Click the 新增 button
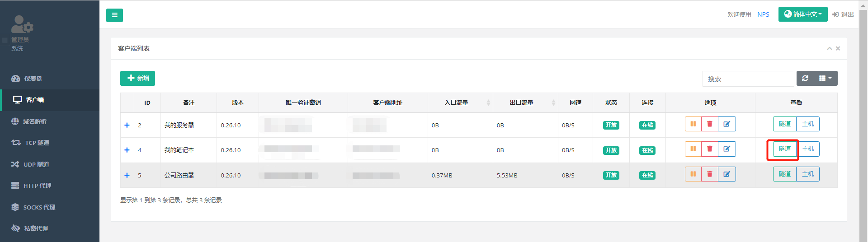The height and width of the screenshot is (242, 868). 137,78
